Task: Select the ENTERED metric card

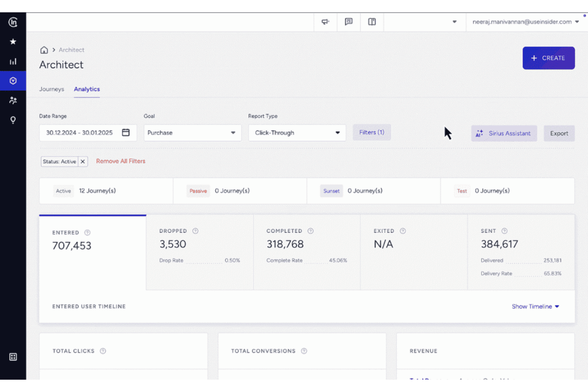Action: click(93, 253)
